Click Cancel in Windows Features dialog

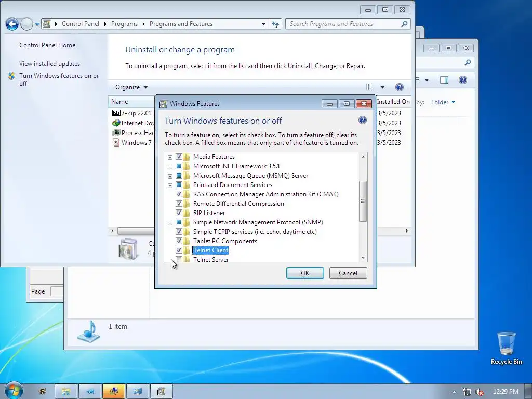pyautogui.click(x=348, y=273)
